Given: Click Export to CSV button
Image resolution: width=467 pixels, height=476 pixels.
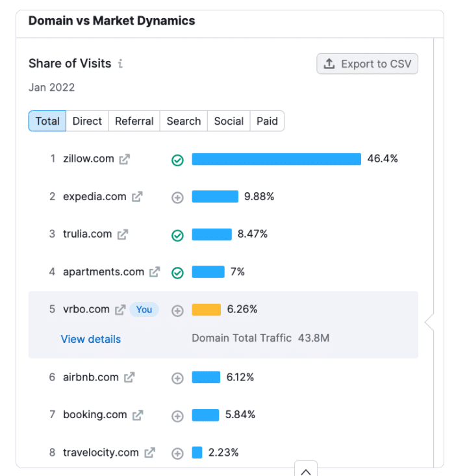Looking at the screenshot, I should click(x=368, y=64).
